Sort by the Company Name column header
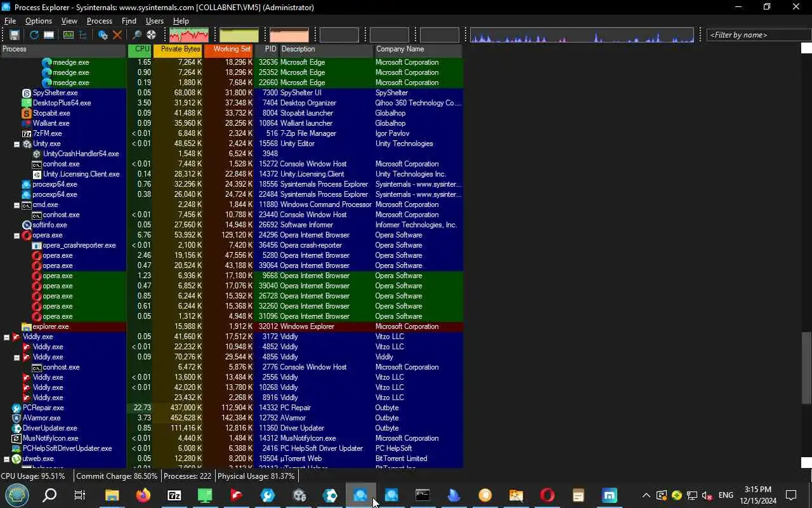812x508 pixels. (x=419, y=50)
